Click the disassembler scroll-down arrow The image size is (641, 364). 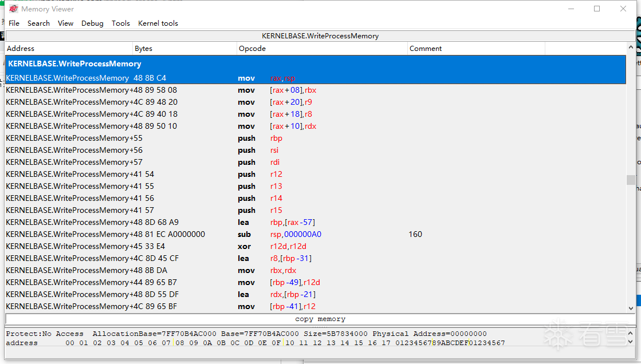pyautogui.click(x=631, y=308)
